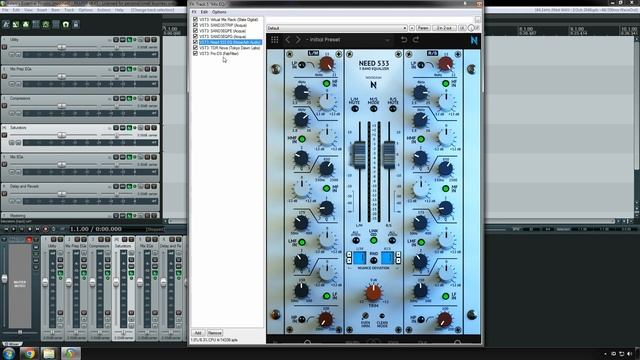The width and height of the screenshot is (640, 360).
Task: Toggle M/S MODE switch in center panel
Action: click(373, 109)
